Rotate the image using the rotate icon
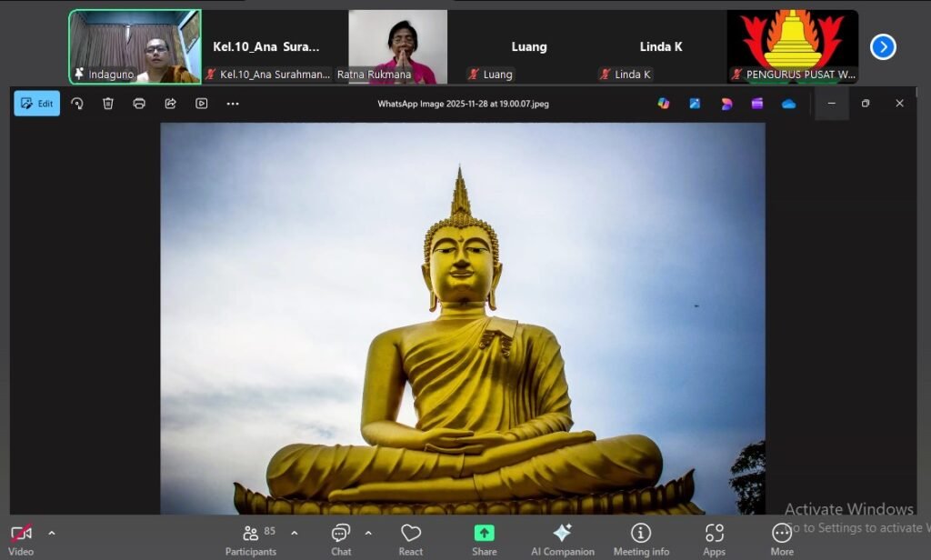Viewport: 931px width, 560px height. (77, 104)
